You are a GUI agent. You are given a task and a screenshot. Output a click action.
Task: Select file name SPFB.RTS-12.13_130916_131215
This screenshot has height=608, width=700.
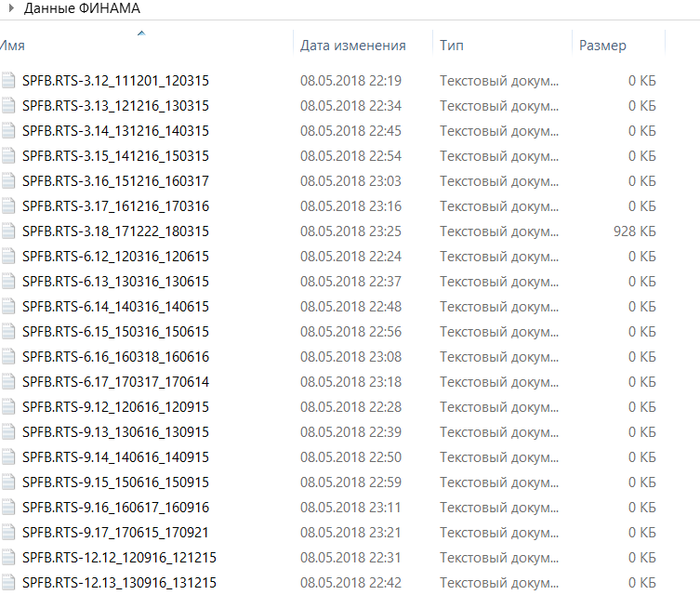[x=119, y=583]
